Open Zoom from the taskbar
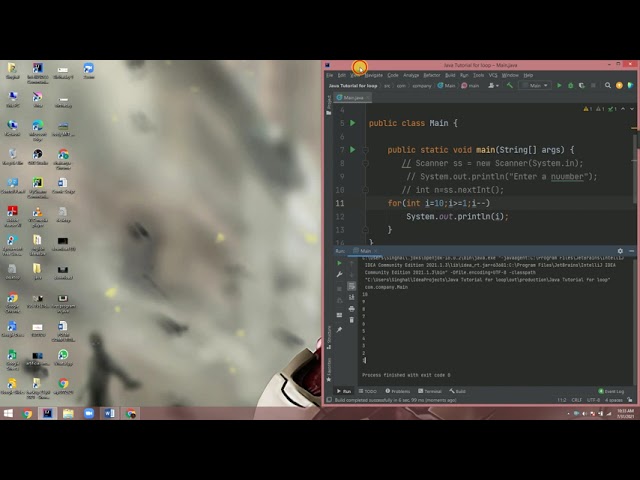640x480 pixels. coord(89,413)
